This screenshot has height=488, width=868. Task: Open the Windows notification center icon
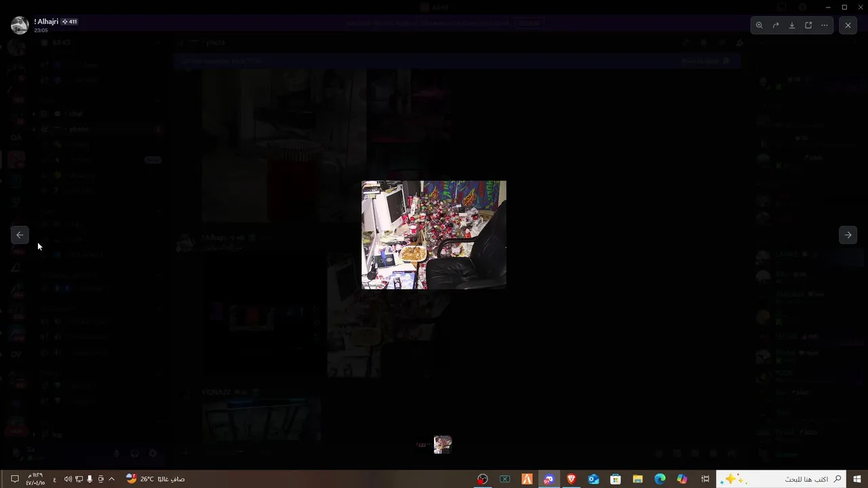14,479
